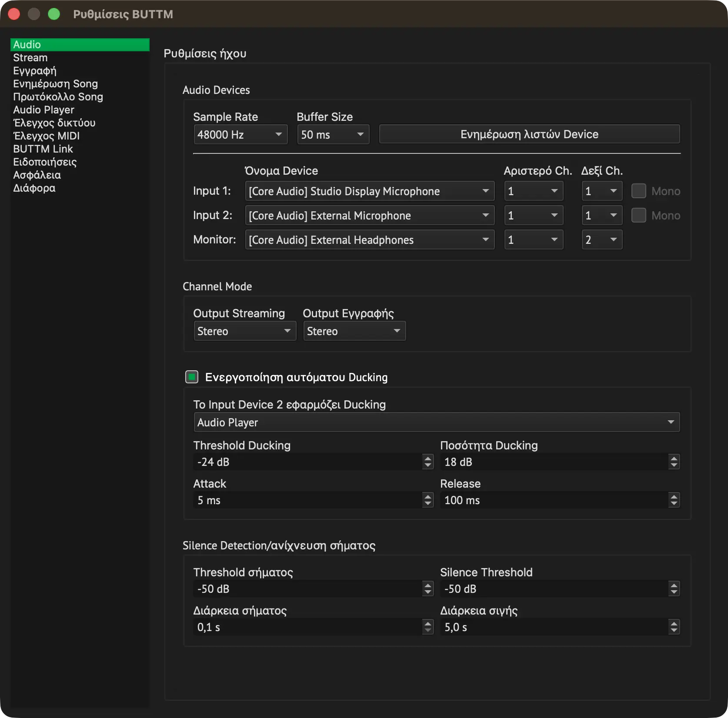
Task: Open Input 1 left channel dropdown
Action: pos(534,191)
